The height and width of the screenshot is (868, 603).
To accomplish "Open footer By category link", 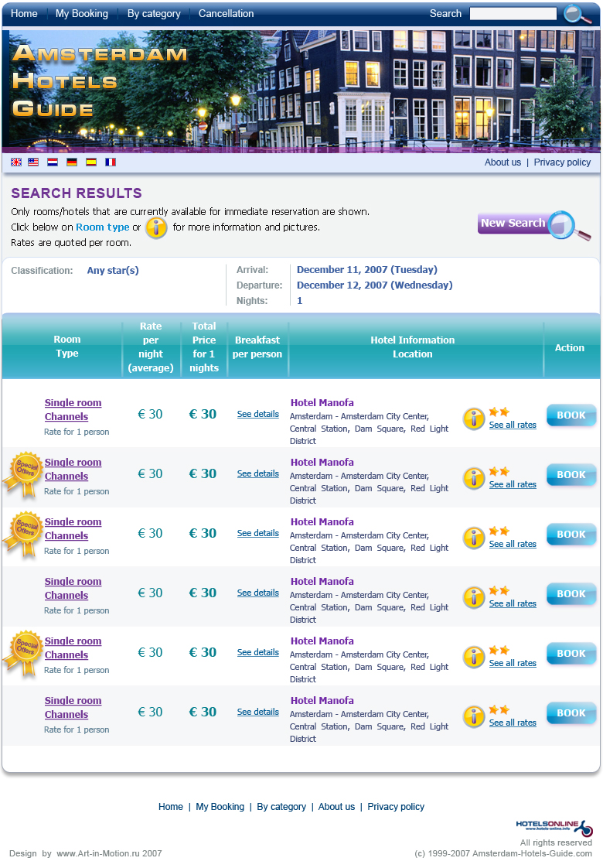I will (x=281, y=807).
